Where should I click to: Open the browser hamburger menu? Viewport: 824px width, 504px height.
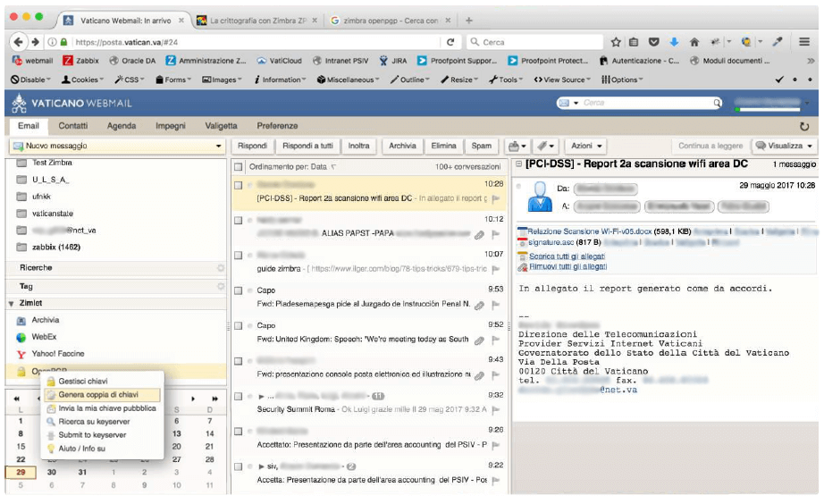(804, 42)
